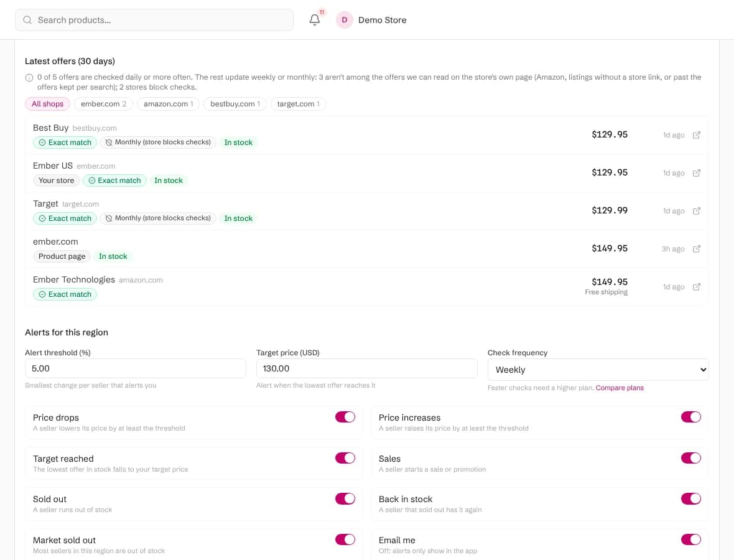The image size is (734, 560).
Task: Open the Best Buy offer external link
Action: tap(697, 135)
